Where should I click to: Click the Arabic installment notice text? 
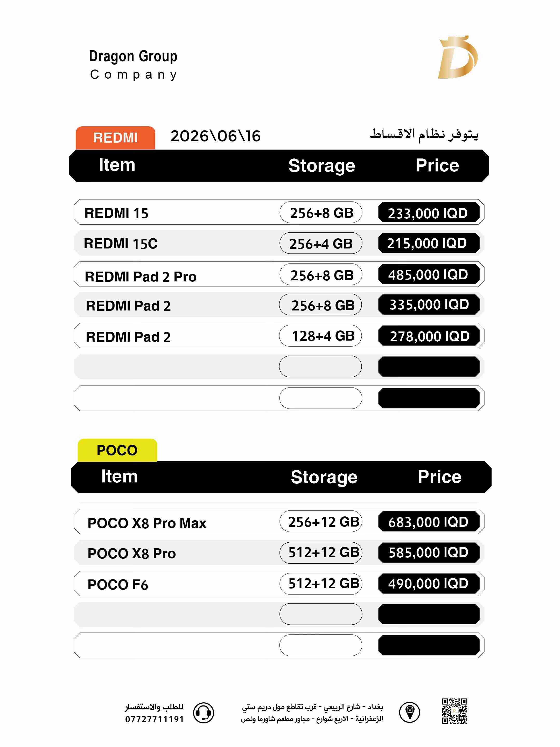[x=424, y=135]
